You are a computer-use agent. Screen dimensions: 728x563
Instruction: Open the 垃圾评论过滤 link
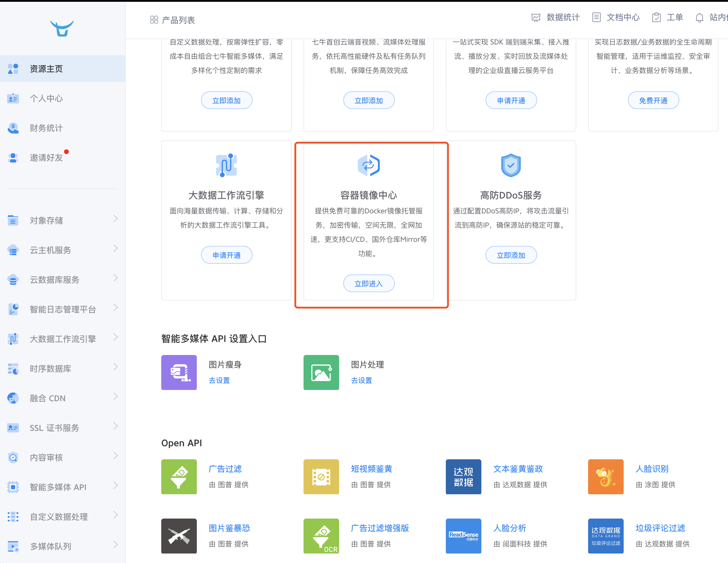[x=660, y=528]
